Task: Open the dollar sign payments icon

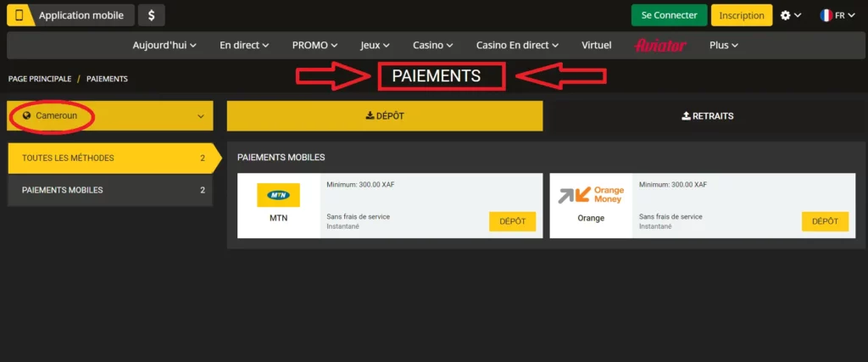Action: tap(151, 15)
